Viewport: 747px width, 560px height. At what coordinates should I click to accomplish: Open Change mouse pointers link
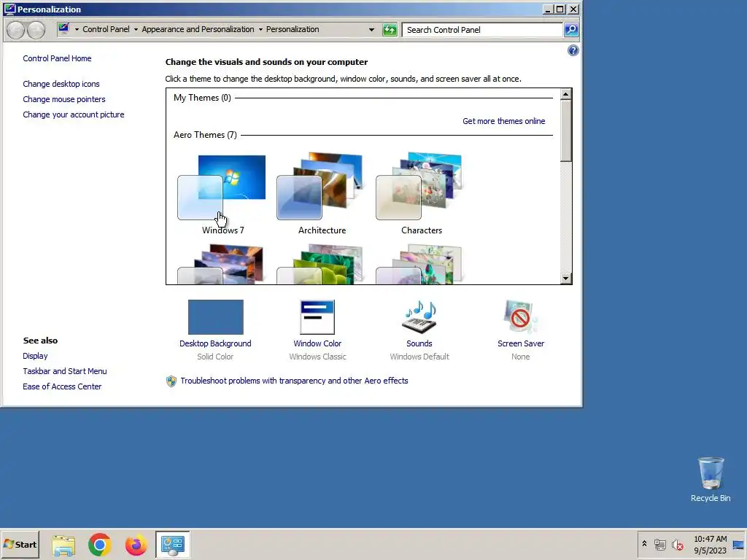[64, 99]
